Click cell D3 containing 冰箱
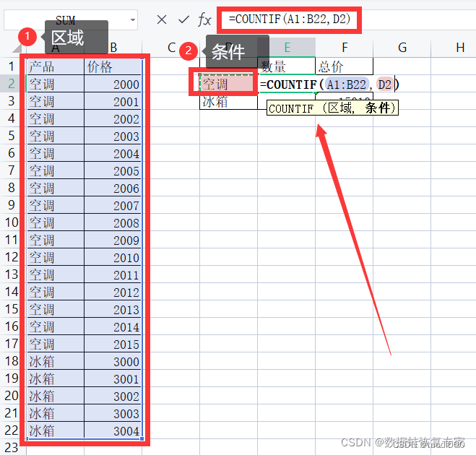 228,101
